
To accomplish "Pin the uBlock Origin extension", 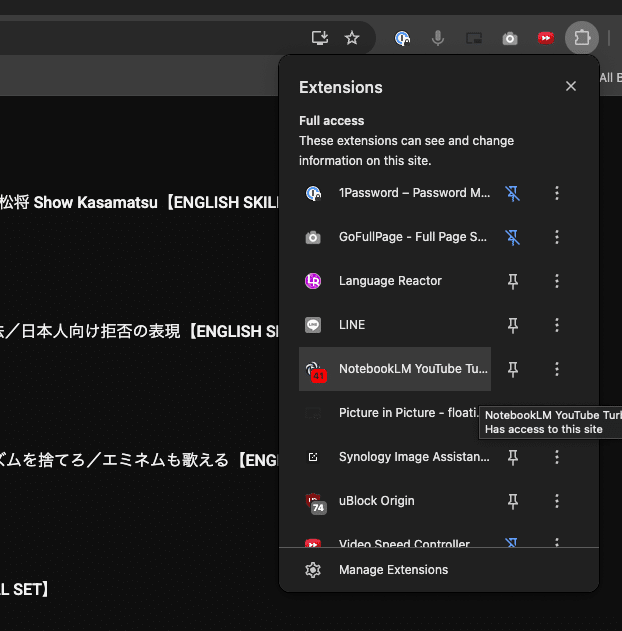I will pyautogui.click(x=513, y=501).
